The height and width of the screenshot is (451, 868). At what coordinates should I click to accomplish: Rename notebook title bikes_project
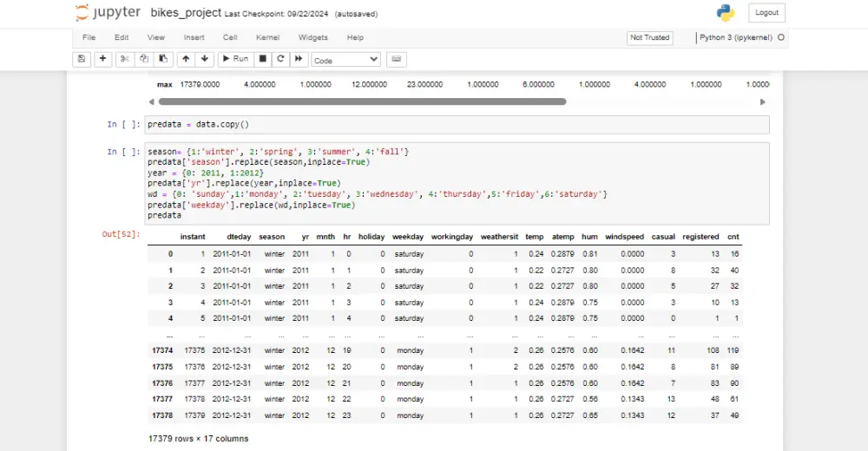point(186,13)
